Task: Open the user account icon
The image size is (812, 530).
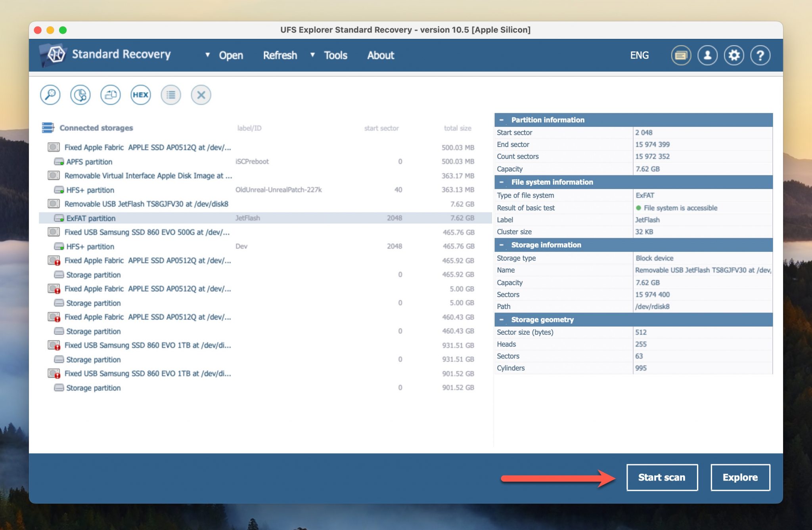Action: coord(707,55)
